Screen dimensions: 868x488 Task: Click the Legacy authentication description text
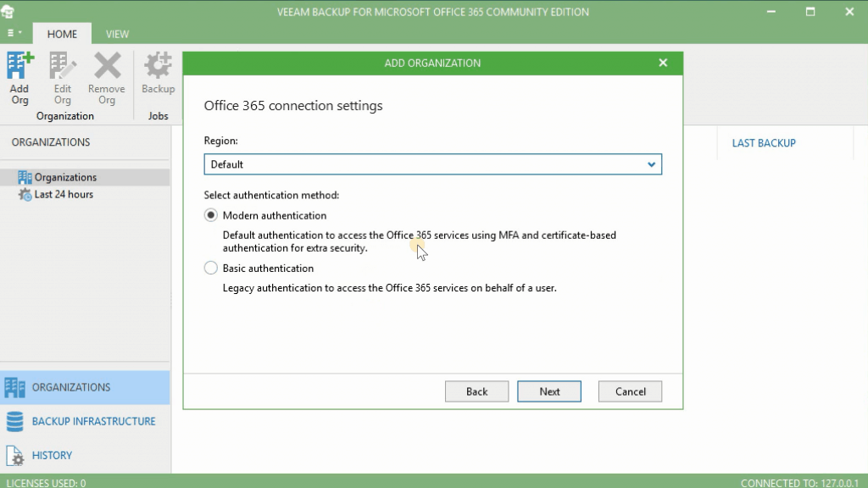click(390, 288)
